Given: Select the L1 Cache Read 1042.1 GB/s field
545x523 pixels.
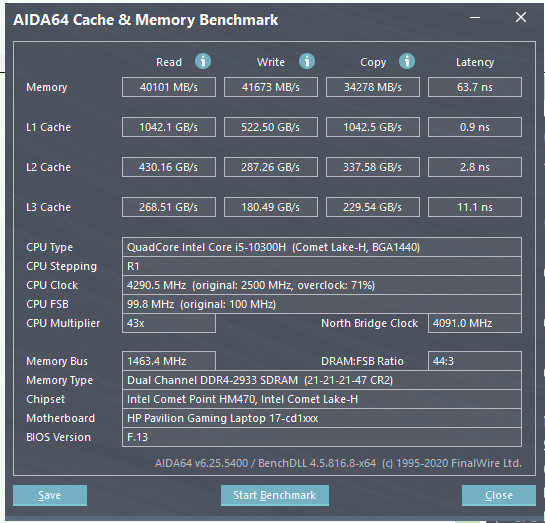Looking at the screenshot, I should tap(169, 127).
